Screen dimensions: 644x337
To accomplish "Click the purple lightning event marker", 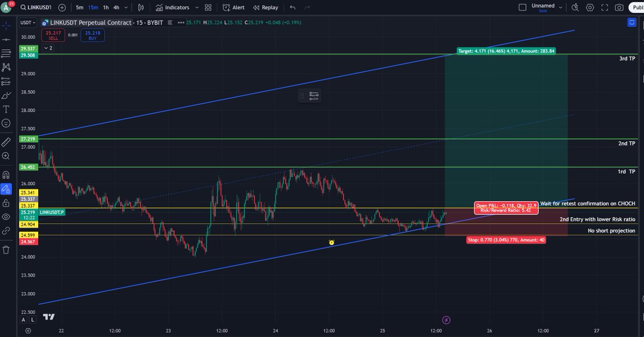I will (446, 320).
